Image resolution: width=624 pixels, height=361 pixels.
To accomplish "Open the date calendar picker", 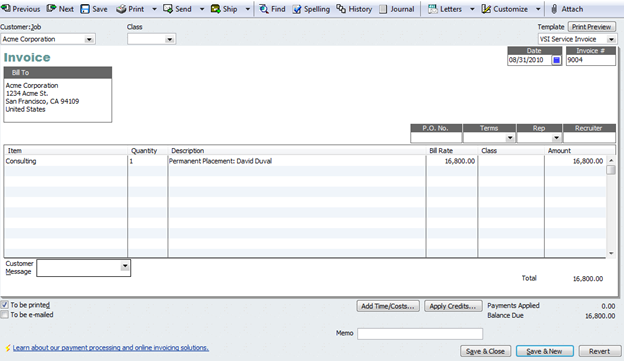I will tap(556, 60).
